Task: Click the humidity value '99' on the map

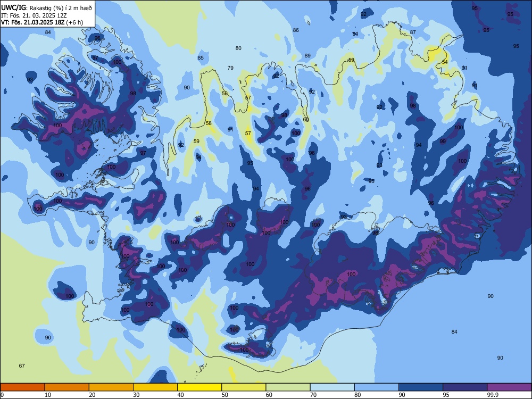Action: pyautogui.click(x=443, y=142)
